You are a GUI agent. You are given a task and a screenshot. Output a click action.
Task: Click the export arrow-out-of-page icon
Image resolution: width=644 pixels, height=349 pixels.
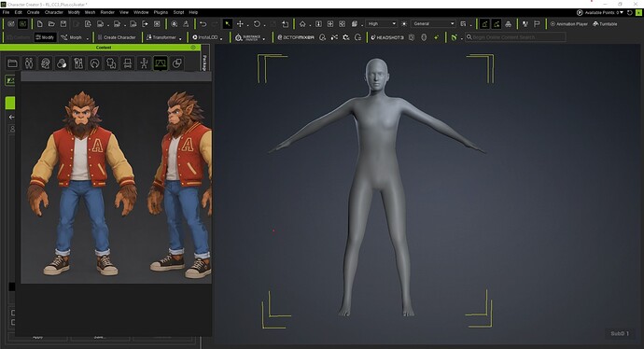145,24
